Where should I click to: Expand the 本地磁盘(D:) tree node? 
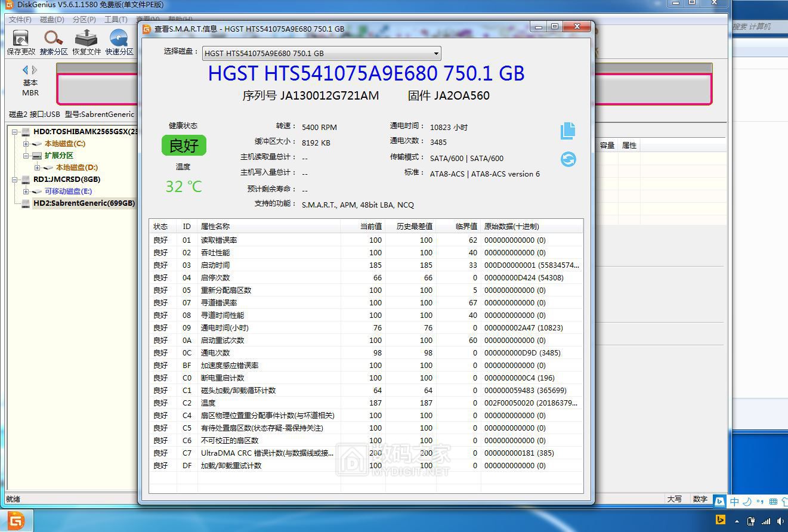pos(38,168)
